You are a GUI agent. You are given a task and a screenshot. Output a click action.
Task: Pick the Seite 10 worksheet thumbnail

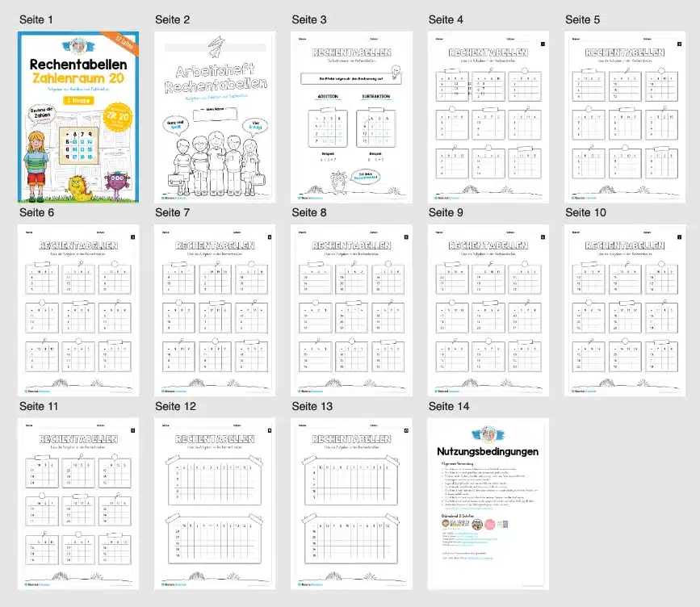coord(626,311)
